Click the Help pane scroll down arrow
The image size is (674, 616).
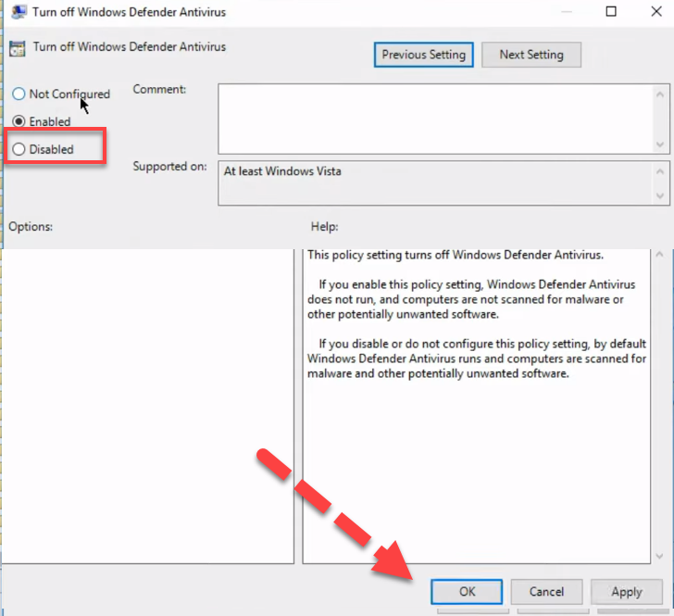tap(659, 556)
